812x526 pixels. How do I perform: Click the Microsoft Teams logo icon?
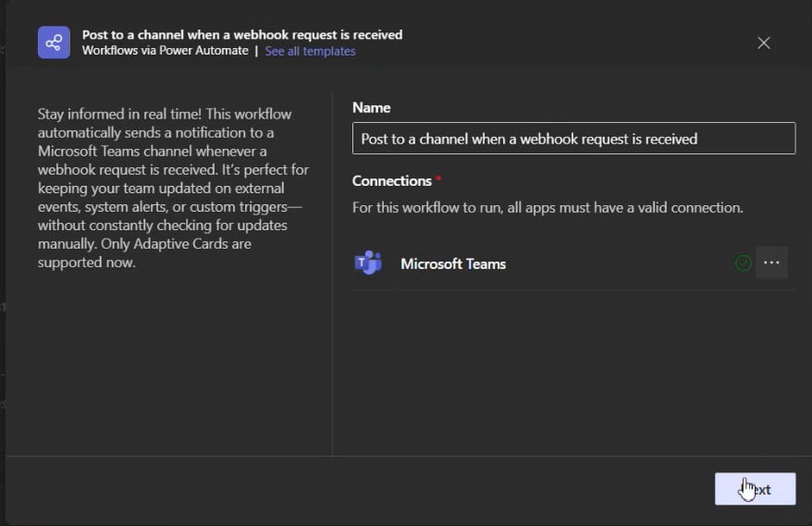[x=368, y=263]
